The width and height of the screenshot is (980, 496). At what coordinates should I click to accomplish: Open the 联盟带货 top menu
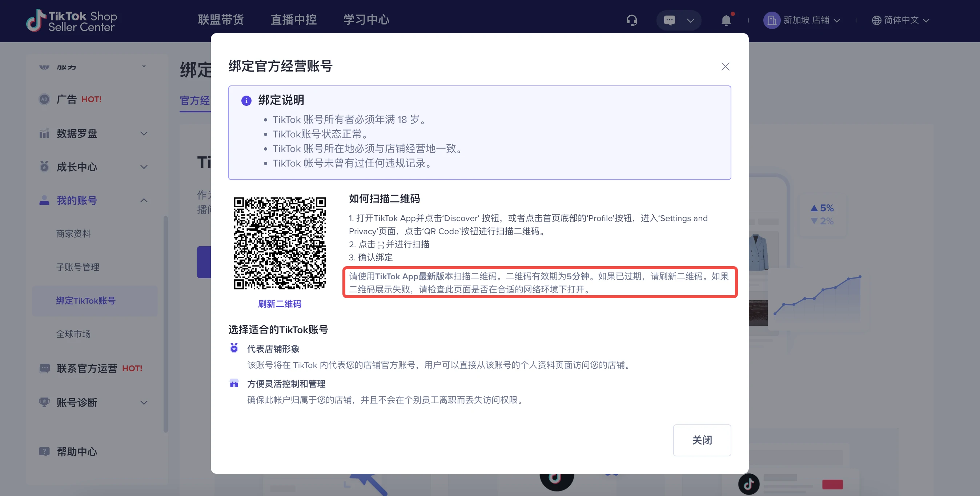click(221, 19)
